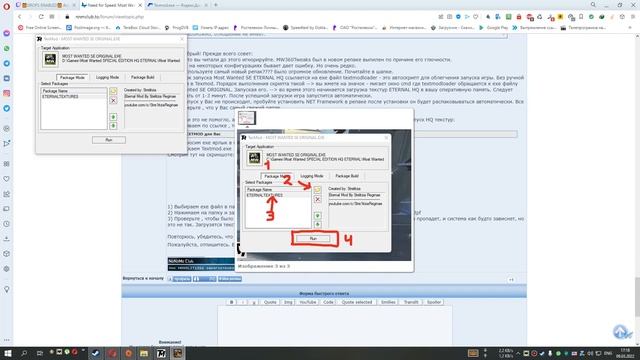Viewport: 640px width, 360px height.
Task: Open Telegram in the Opera sidebar
Action: point(7,63)
